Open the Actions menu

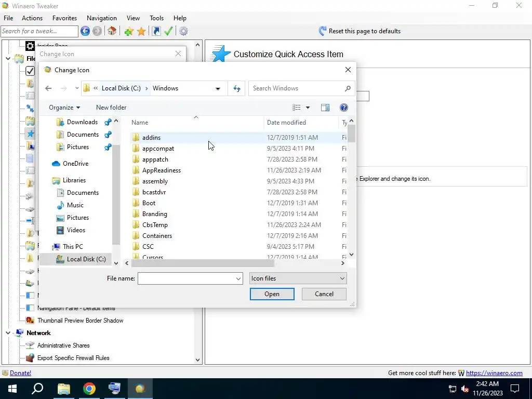[x=32, y=18]
